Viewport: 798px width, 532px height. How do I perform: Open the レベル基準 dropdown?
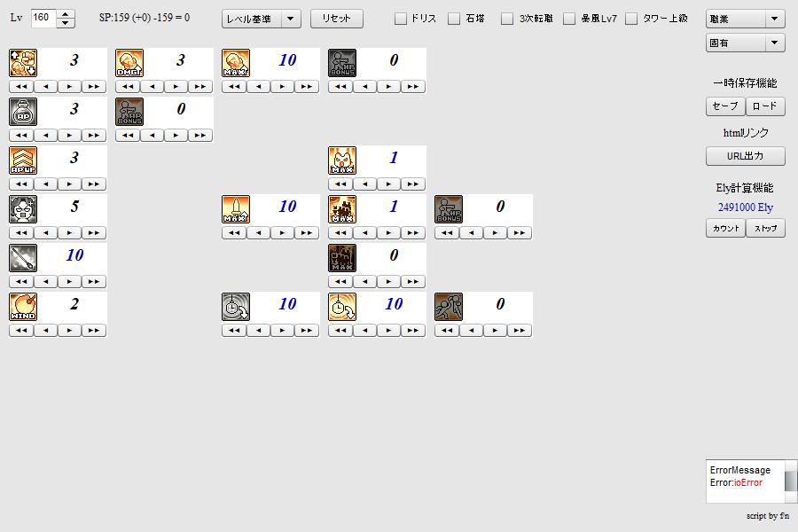[261, 19]
